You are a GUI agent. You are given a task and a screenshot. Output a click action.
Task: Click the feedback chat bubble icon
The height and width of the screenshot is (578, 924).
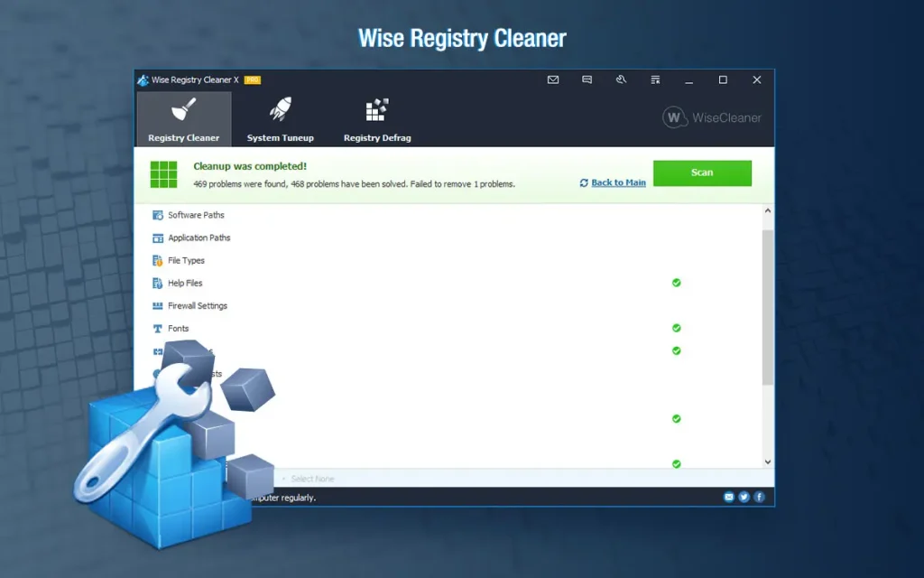pos(587,79)
